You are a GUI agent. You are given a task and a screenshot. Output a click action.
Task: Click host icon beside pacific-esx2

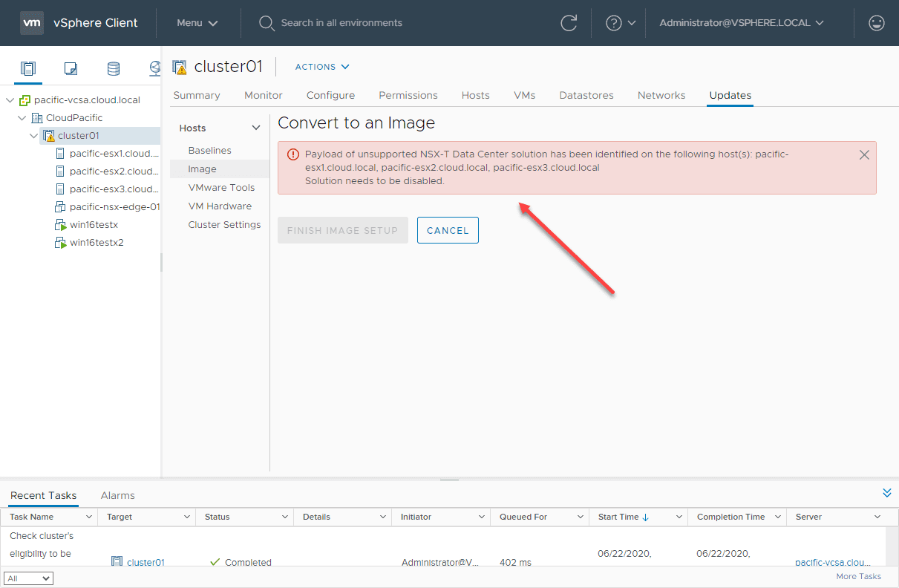(x=61, y=171)
